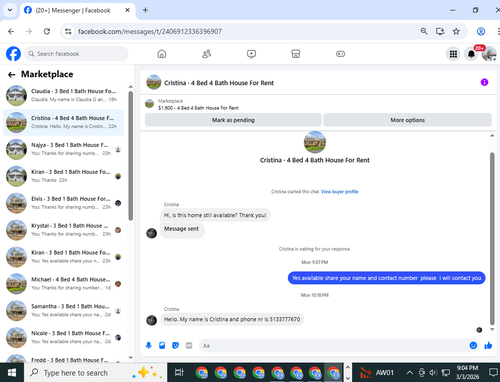
Task: Open Krystal - 3 Bed 1 Bath conversation
Action: click(x=63, y=230)
